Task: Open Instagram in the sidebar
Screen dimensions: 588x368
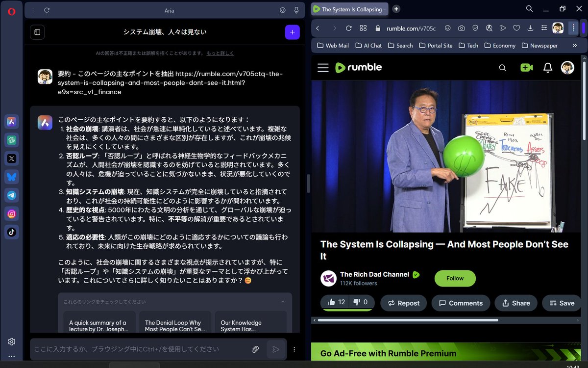Action: click(x=11, y=214)
